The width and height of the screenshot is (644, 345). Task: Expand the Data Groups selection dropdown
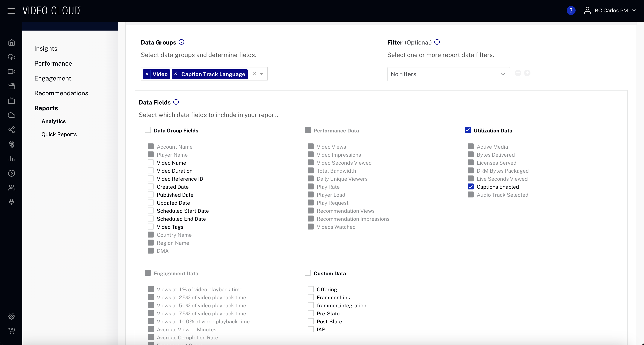[x=262, y=74]
